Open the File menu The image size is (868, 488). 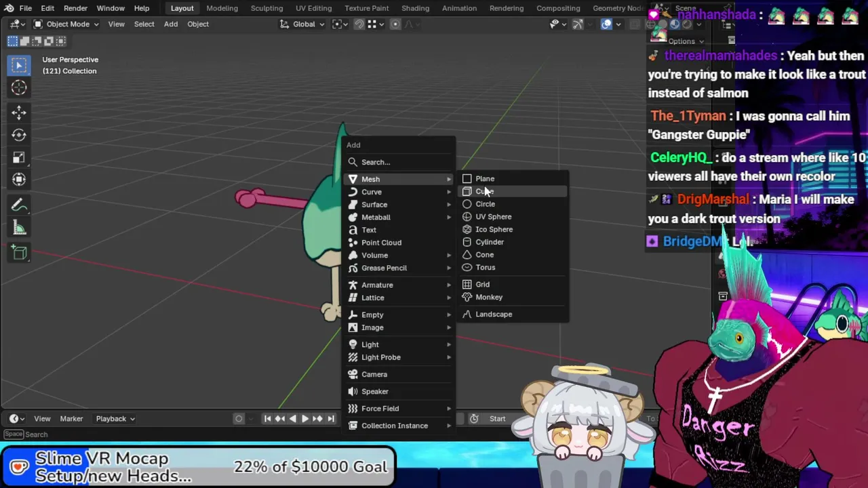(25, 8)
